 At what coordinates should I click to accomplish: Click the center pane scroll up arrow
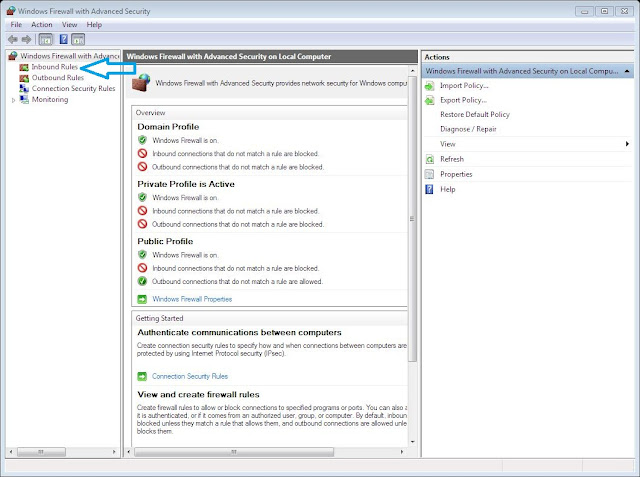tap(412, 71)
